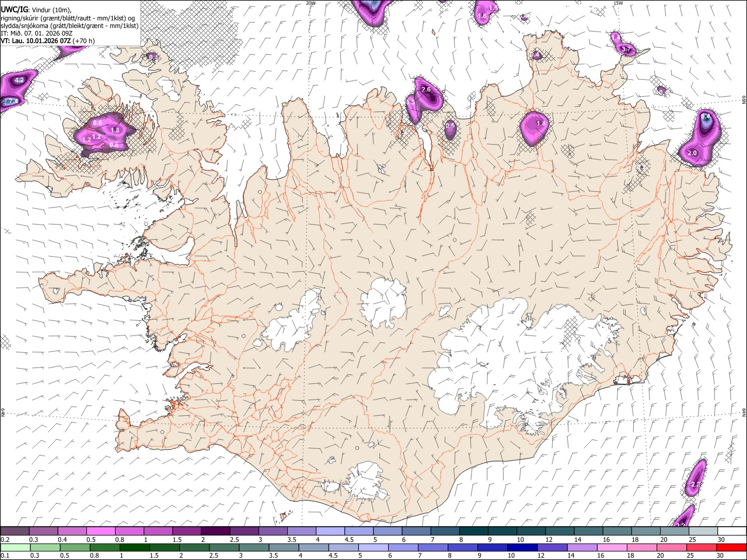Select the dark purple top-row swatch between 2 and 2.5

pyautogui.click(x=215, y=531)
